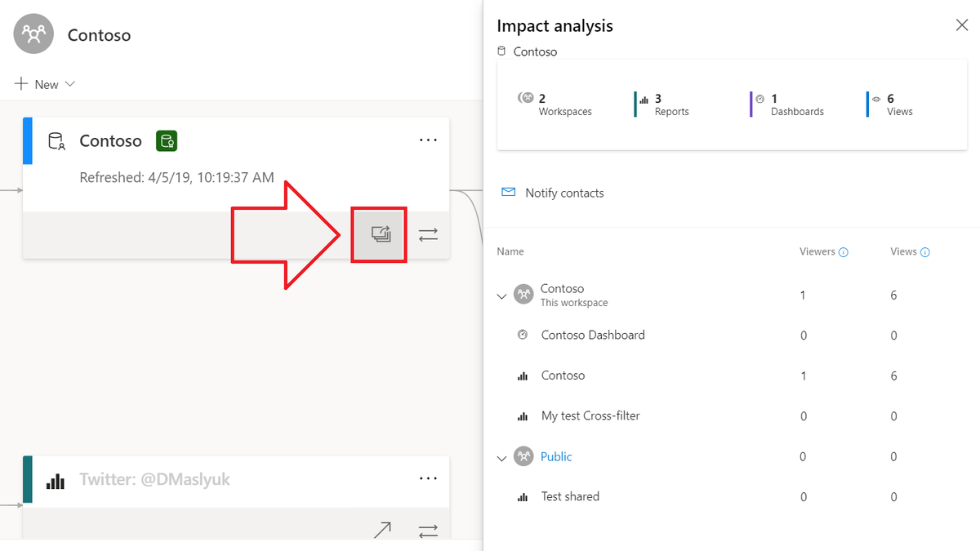
Task: Show lineage for the Twitter report card
Action: pos(429,531)
